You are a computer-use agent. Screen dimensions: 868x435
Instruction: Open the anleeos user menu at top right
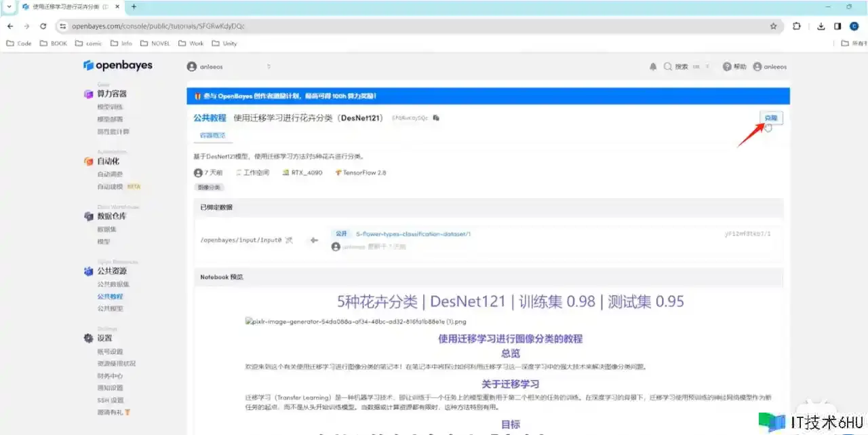click(x=770, y=67)
